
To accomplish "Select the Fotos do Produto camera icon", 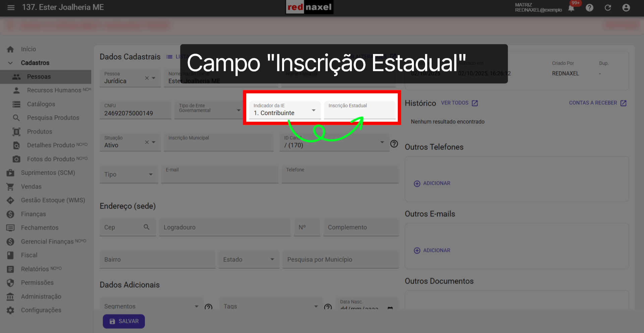I will [x=16, y=159].
